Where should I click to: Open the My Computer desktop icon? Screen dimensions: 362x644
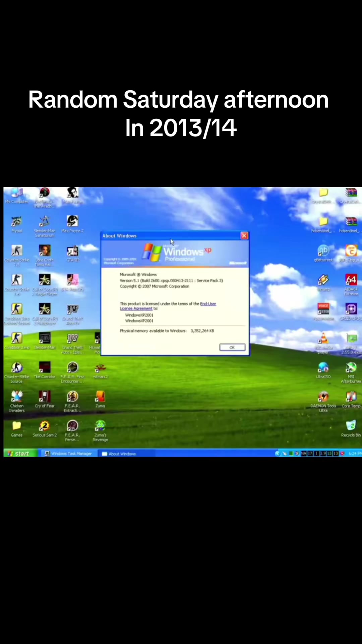17,196
